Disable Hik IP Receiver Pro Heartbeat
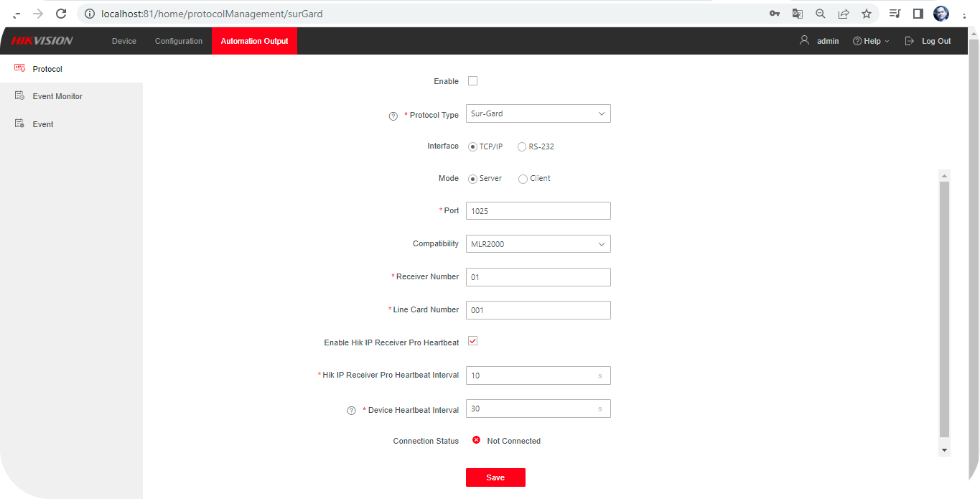Viewport: 980px width, 499px height. [472, 340]
